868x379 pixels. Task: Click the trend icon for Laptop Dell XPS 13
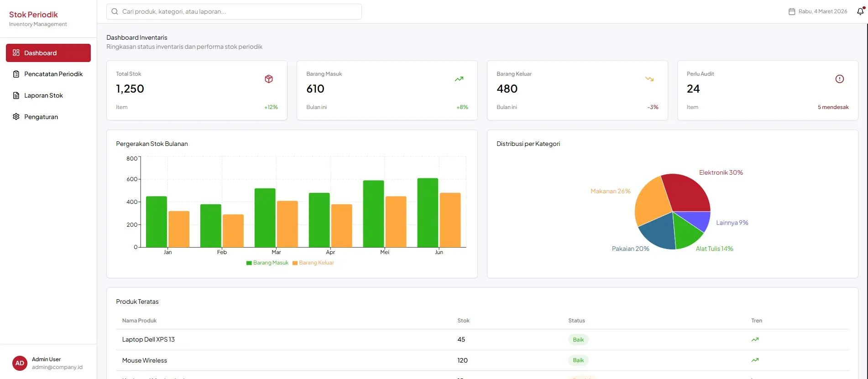point(755,339)
